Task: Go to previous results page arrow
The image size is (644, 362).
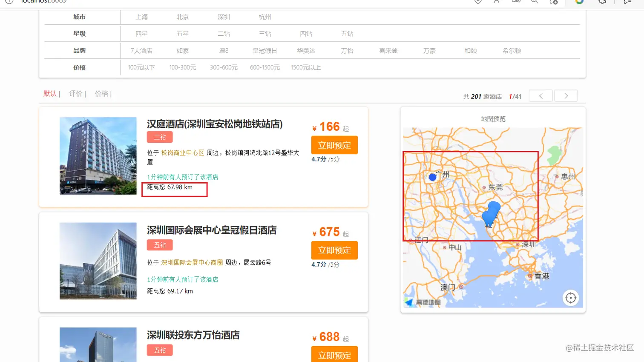Action: coord(541,96)
